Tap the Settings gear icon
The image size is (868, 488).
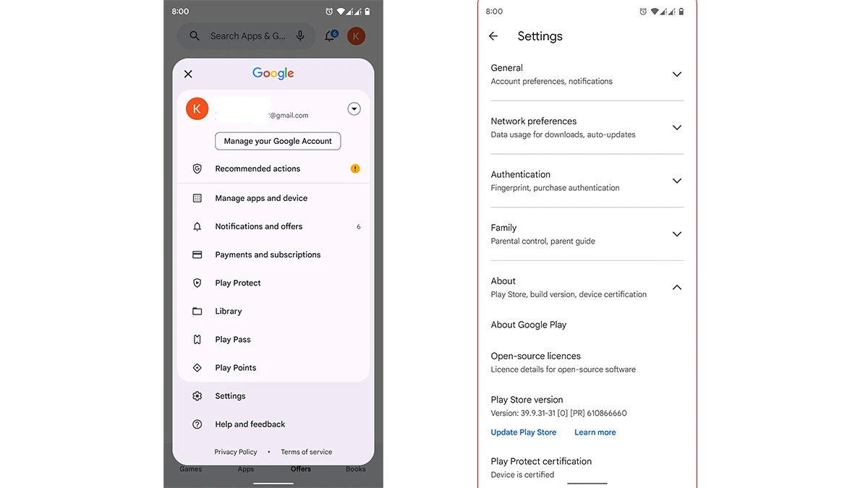(x=197, y=395)
